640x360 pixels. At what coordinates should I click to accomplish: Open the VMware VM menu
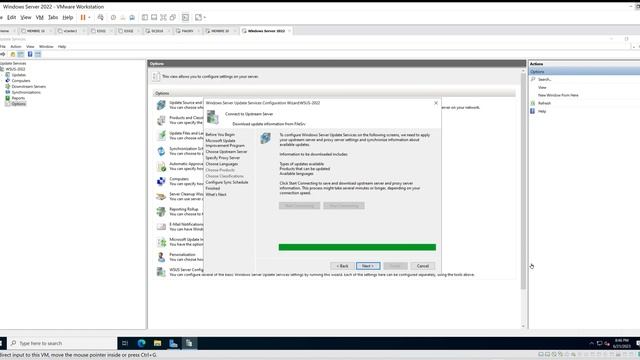point(40,18)
